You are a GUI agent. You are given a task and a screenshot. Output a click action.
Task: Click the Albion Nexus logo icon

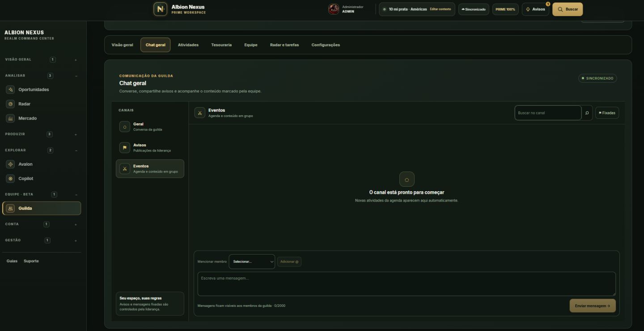[160, 9]
